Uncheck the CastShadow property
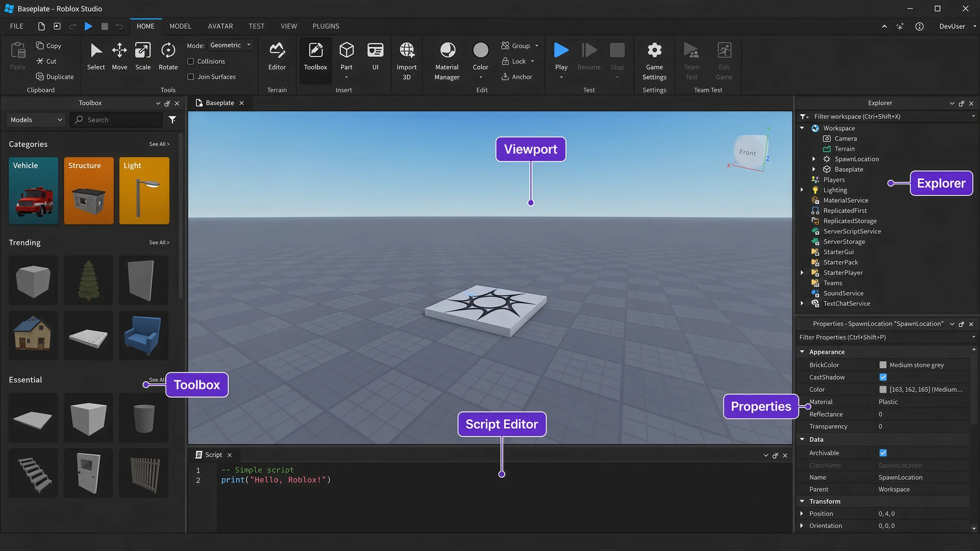This screenshot has height=551, width=980. [x=883, y=377]
